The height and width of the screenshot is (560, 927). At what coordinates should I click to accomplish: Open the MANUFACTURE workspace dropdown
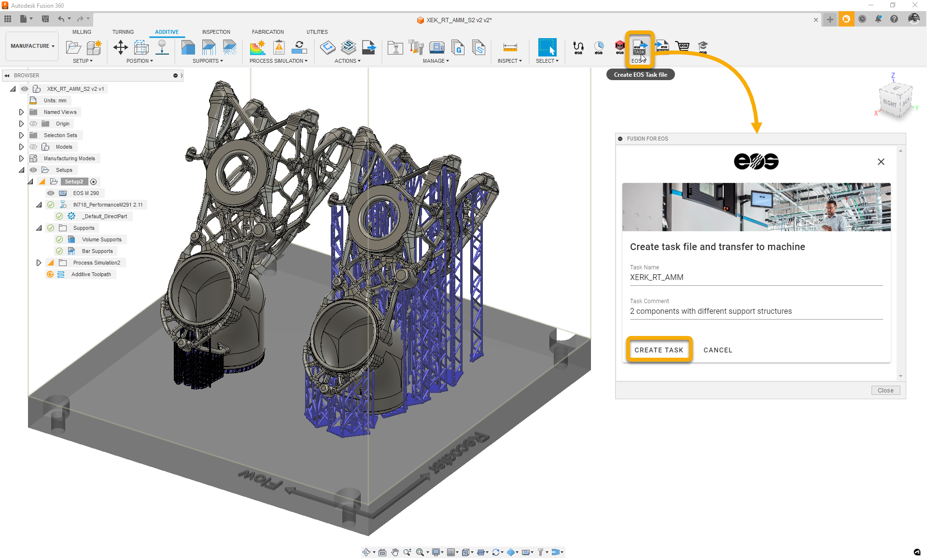(32, 46)
